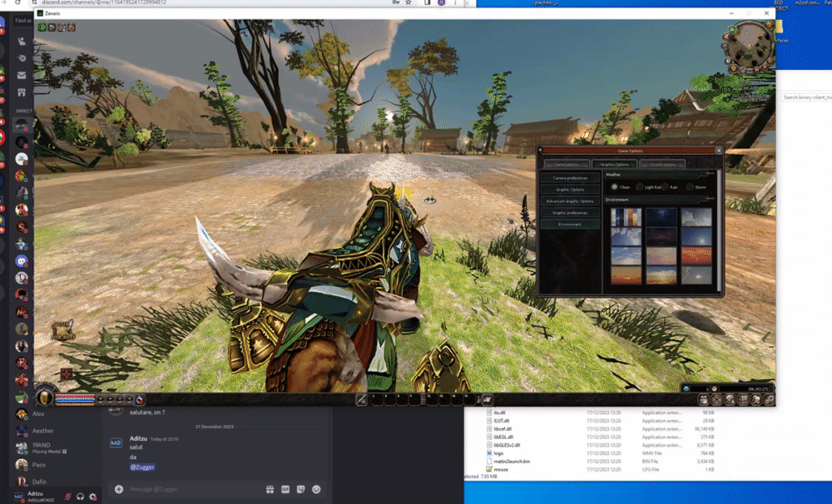
Task: Open Graphic preferences sidebar entry
Action: point(570,213)
